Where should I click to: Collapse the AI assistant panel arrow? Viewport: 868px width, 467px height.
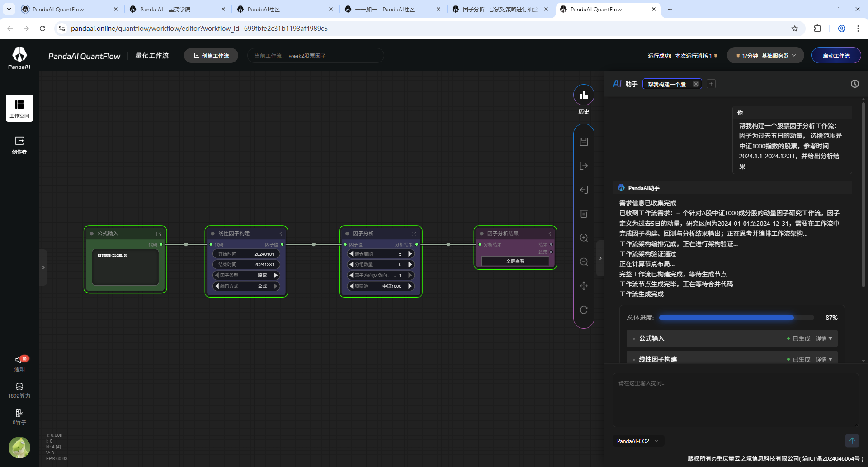pyautogui.click(x=600, y=258)
